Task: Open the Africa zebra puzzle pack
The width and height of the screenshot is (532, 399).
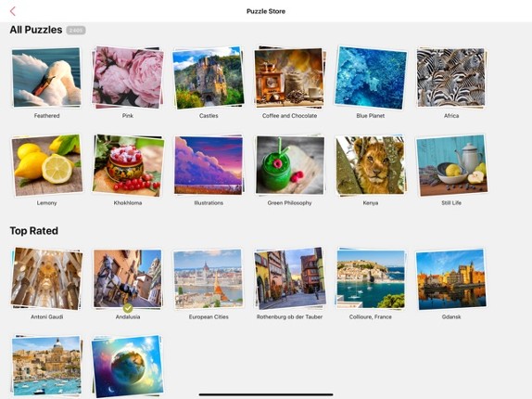Action: click(451, 77)
